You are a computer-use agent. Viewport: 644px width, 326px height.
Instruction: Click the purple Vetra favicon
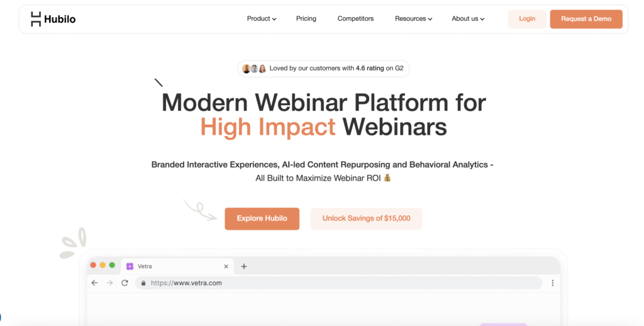[x=130, y=266]
